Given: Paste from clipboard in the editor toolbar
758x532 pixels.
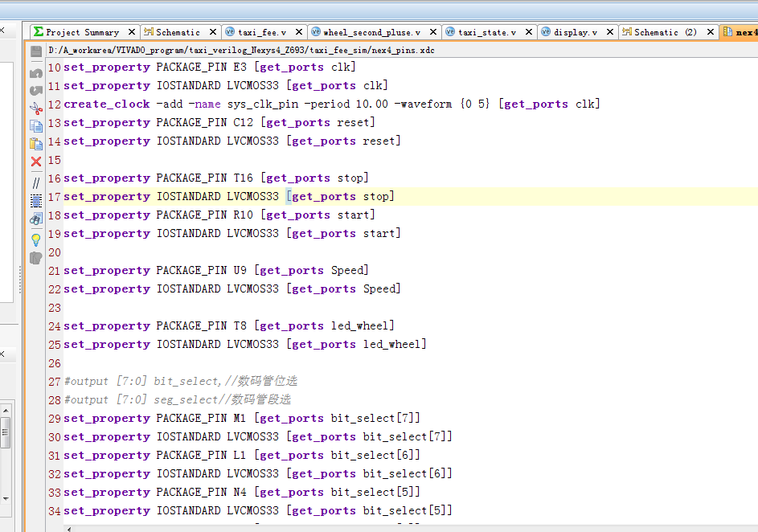Looking at the screenshot, I should 36,144.
